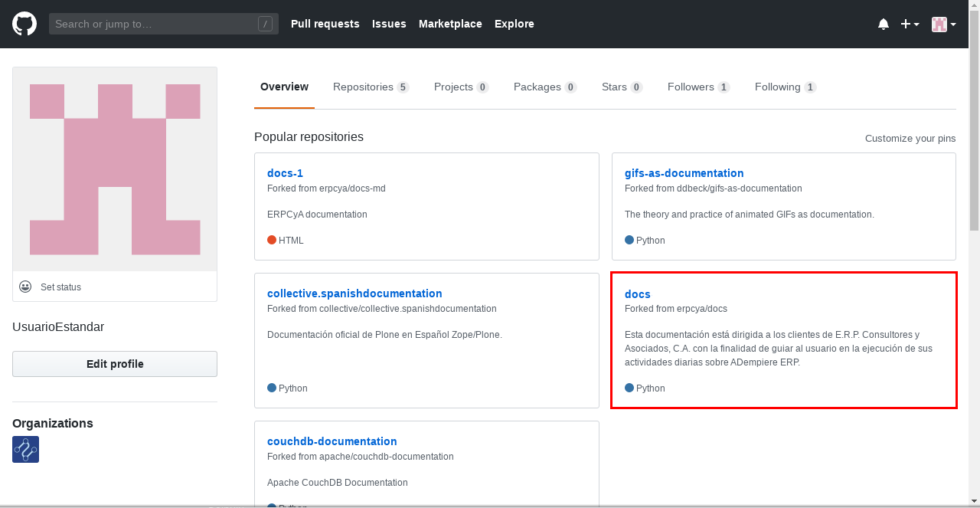Focus the Search or jump to field

[153, 24]
